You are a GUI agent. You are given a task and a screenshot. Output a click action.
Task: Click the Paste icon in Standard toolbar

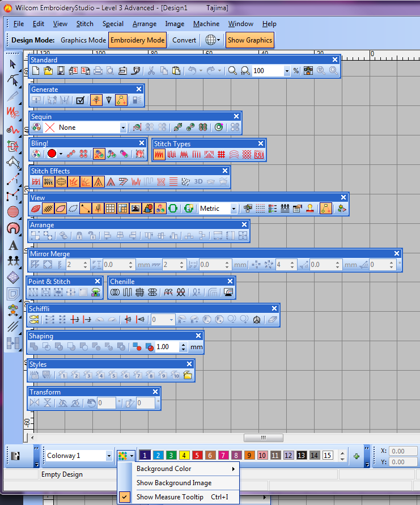click(x=176, y=70)
